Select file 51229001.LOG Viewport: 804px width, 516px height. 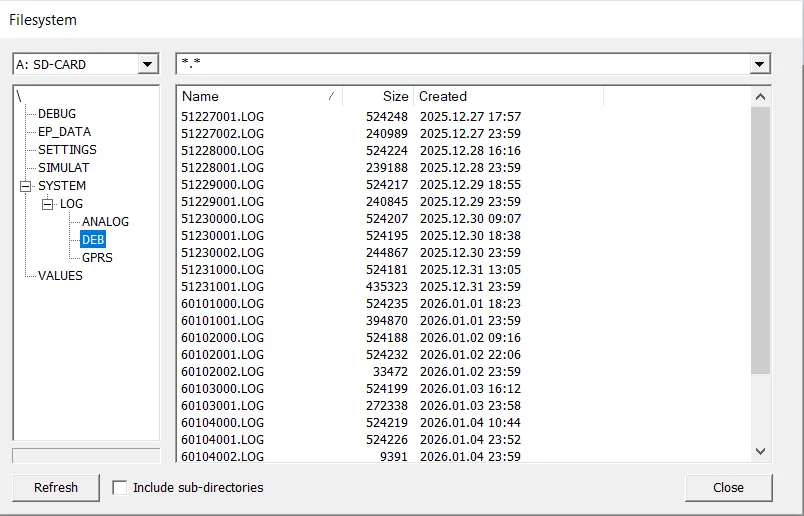pos(223,201)
